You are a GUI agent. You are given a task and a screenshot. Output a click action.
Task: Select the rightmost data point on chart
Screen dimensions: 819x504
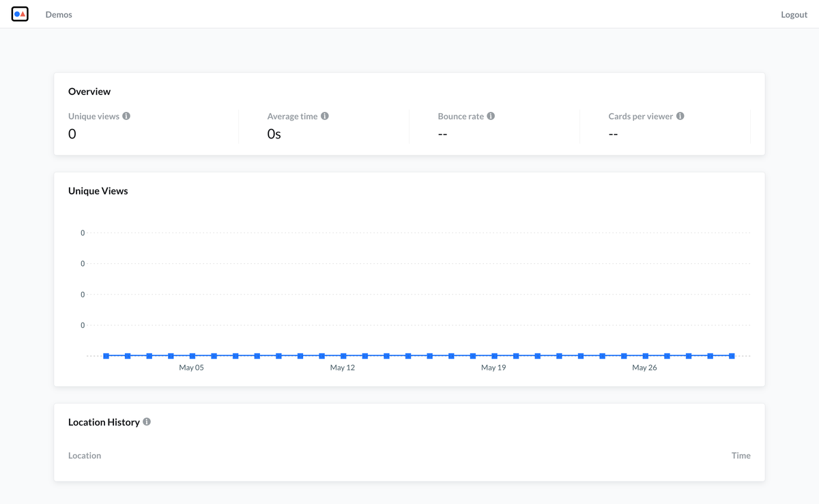[732, 356]
